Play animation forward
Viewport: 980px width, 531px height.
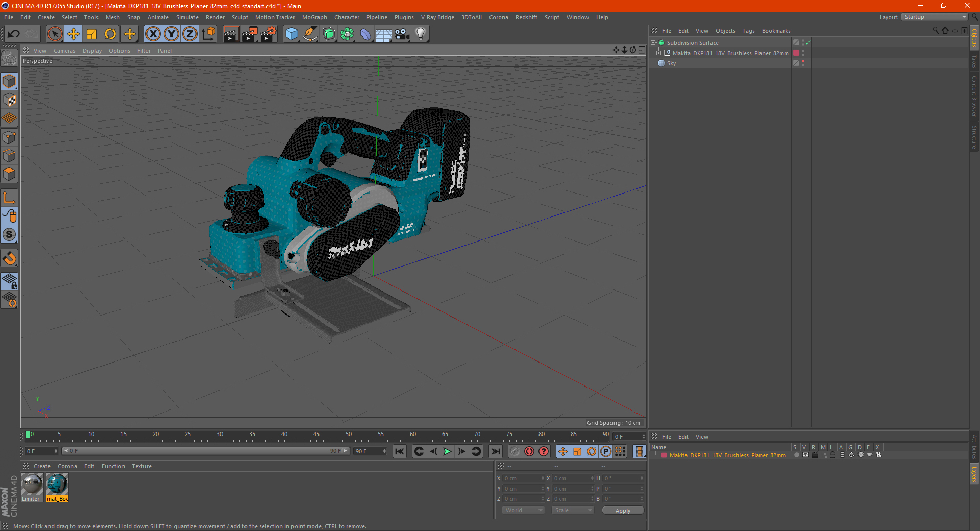pos(447,451)
